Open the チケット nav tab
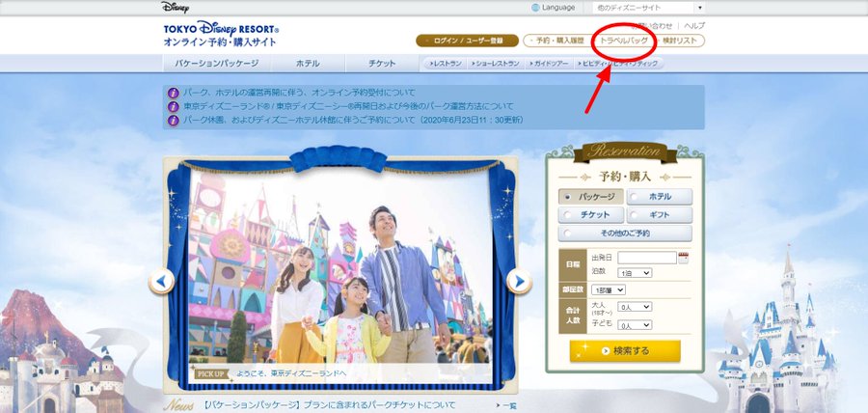The image size is (868, 413). (382, 64)
